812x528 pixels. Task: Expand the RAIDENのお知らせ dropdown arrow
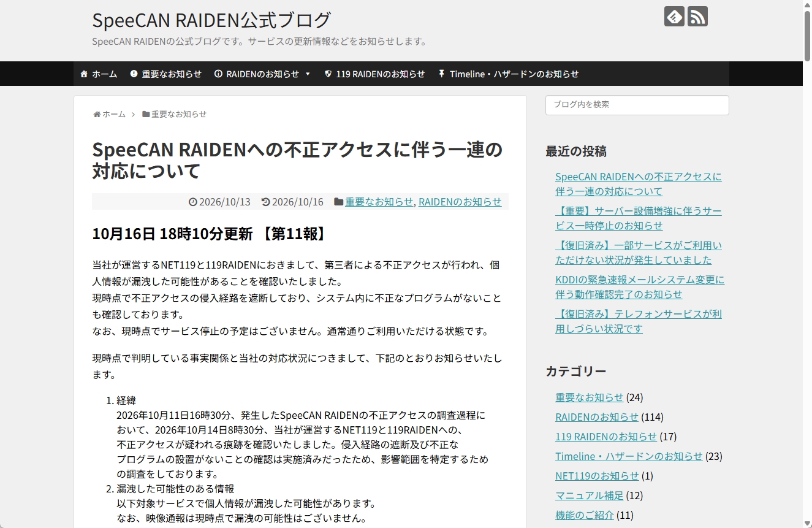(308, 74)
